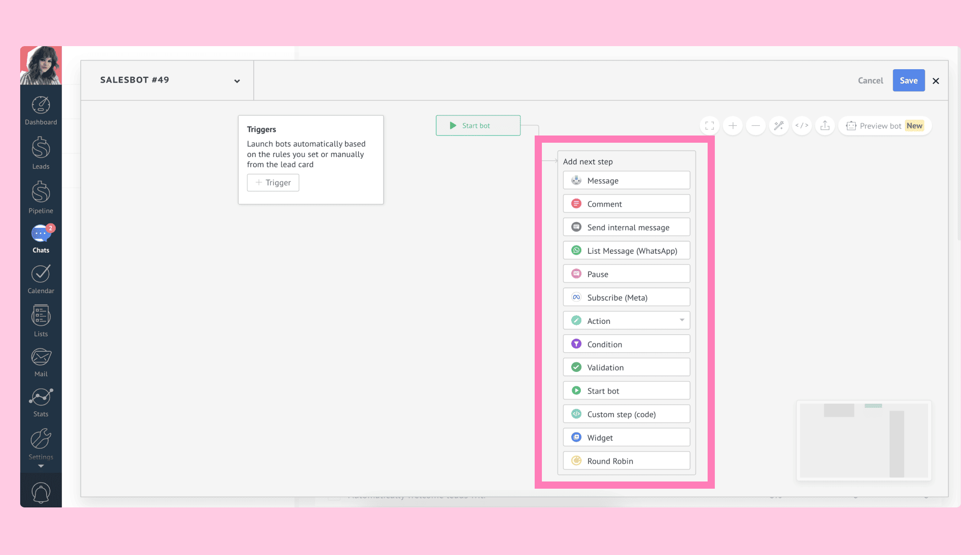Cancel the bot editing
This screenshot has width=980, height=555.
(870, 81)
